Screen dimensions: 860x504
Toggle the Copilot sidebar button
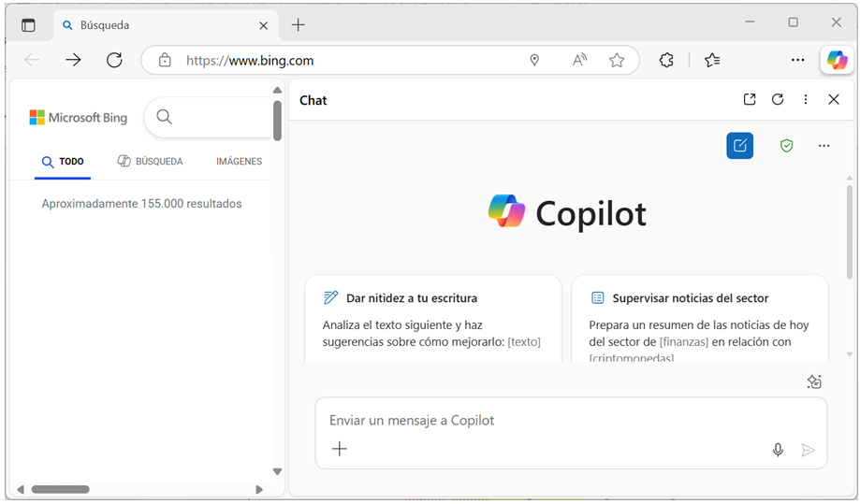click(838, 60)
